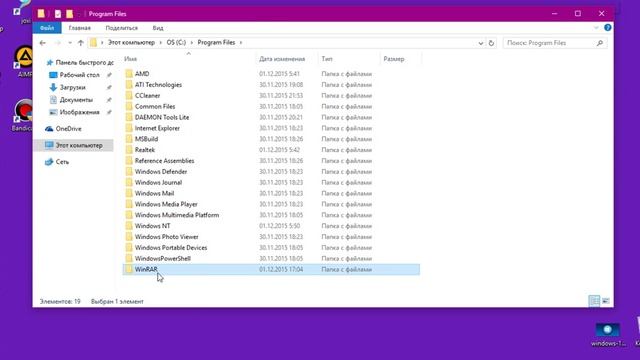
Task: Click the pin icon beside Загрузки
Action: (109, 87)
